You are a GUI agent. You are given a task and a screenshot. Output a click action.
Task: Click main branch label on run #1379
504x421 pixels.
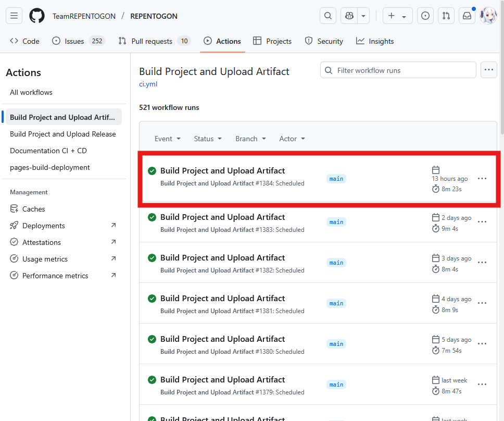336,385
